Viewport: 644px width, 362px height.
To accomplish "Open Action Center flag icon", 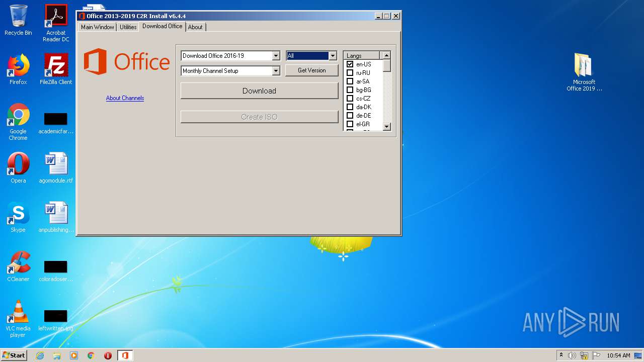I will pyautogui.click(x=596, y=355).
